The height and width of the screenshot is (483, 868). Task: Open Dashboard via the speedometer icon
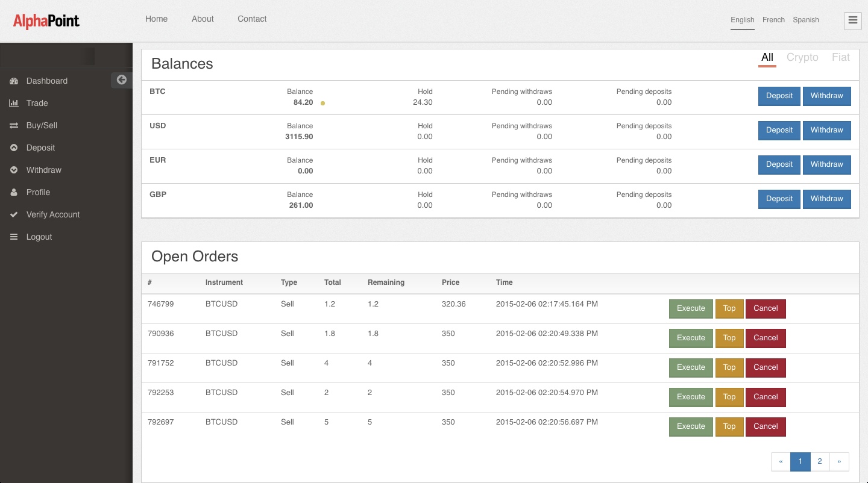click(14, 81)
